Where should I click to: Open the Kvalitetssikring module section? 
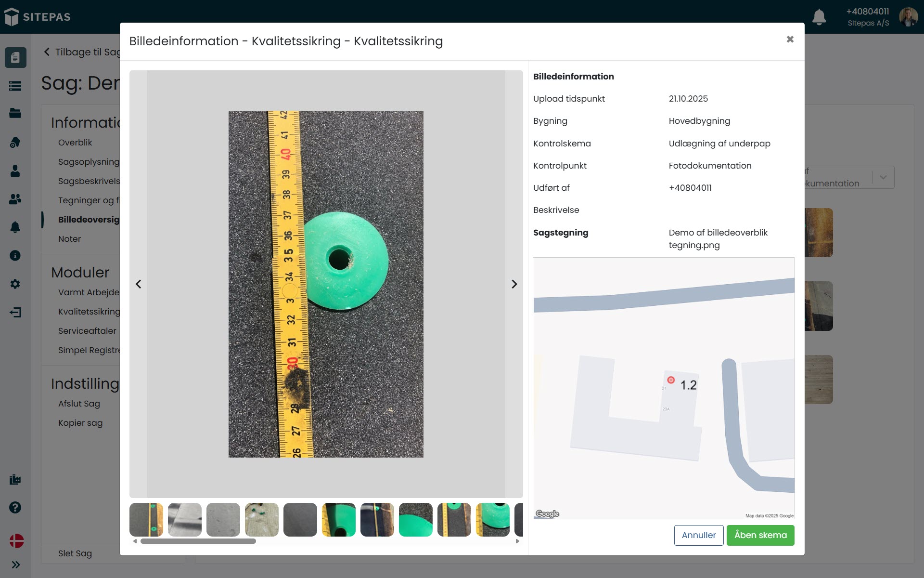click(89, 312)
